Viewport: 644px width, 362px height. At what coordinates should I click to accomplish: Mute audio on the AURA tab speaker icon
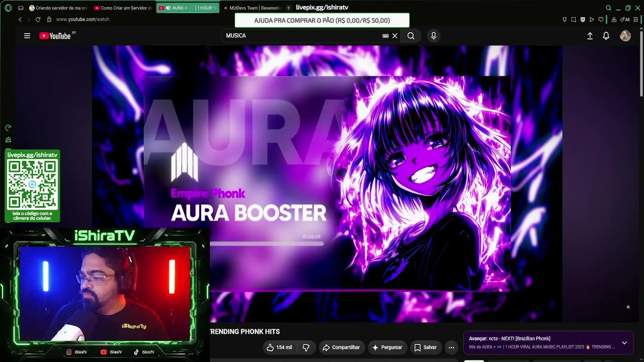point(168,8)
